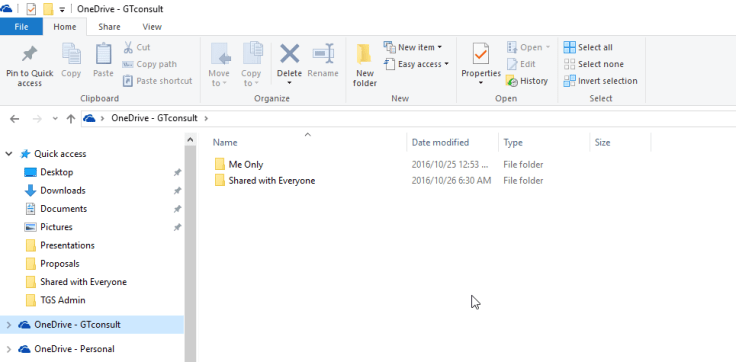
Task: Select the Me Only folder
Action: 245,164
